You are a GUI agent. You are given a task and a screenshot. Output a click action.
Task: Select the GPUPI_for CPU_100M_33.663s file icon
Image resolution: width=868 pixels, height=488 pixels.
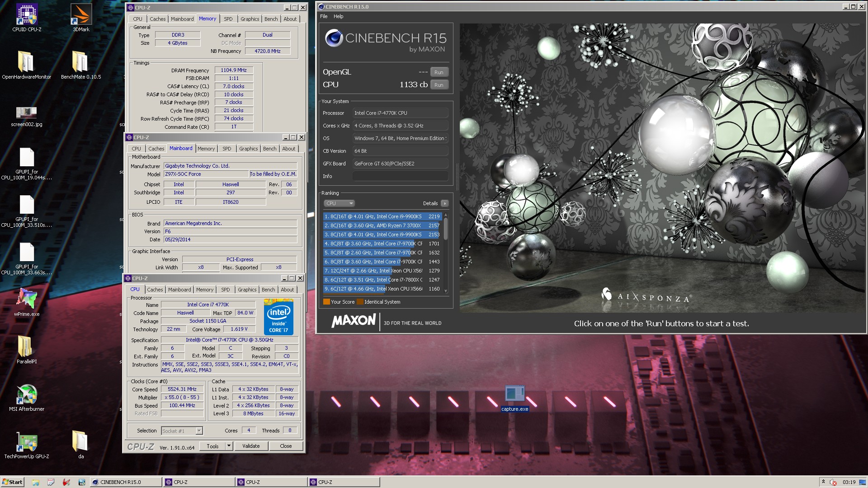(x=27, y=258)
